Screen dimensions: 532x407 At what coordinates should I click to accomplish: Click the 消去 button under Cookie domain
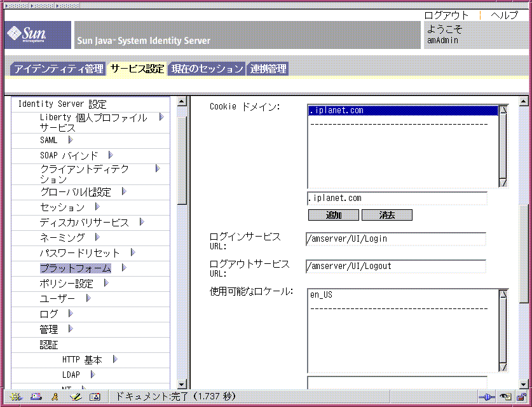click(x=387, y=215)
